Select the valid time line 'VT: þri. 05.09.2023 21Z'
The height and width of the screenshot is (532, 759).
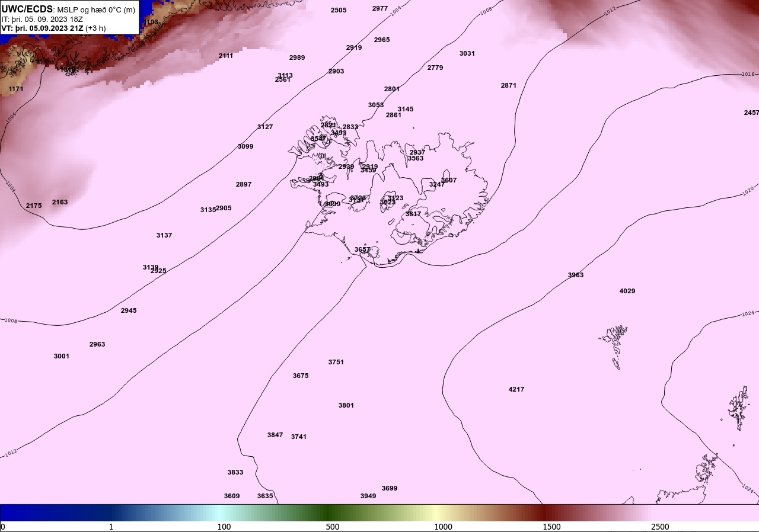pyautogui.click(x=43, y=28)
